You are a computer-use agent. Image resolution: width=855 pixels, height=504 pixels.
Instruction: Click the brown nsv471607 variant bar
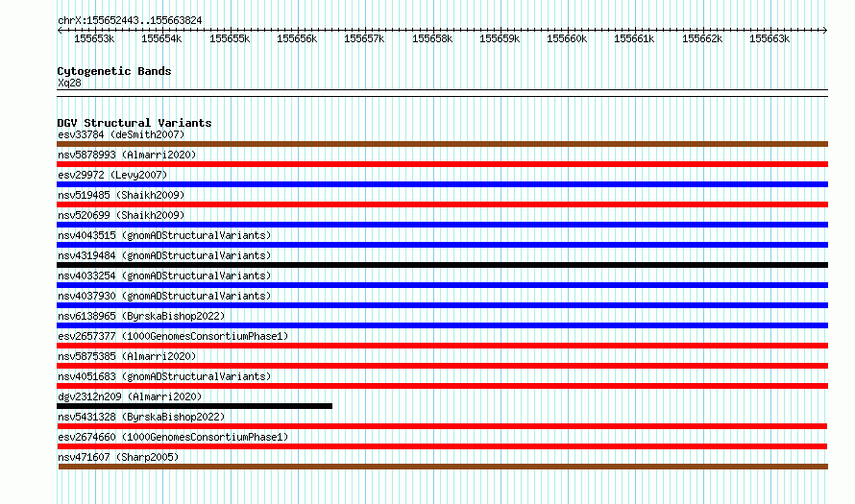(443, 467)
